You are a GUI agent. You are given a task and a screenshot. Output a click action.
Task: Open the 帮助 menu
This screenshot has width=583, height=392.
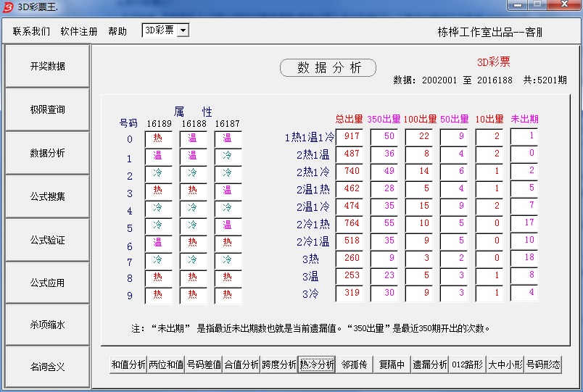pos(117,31)
